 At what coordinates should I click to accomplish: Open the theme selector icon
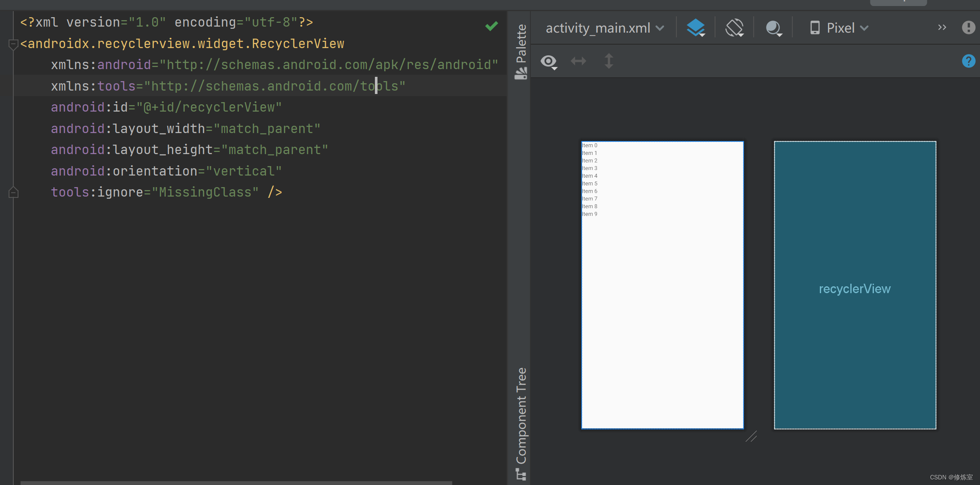(773, 27)
